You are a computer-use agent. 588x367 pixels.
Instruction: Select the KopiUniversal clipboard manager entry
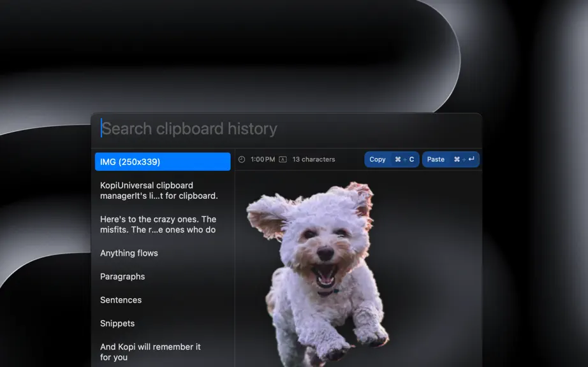coord(163,191)
